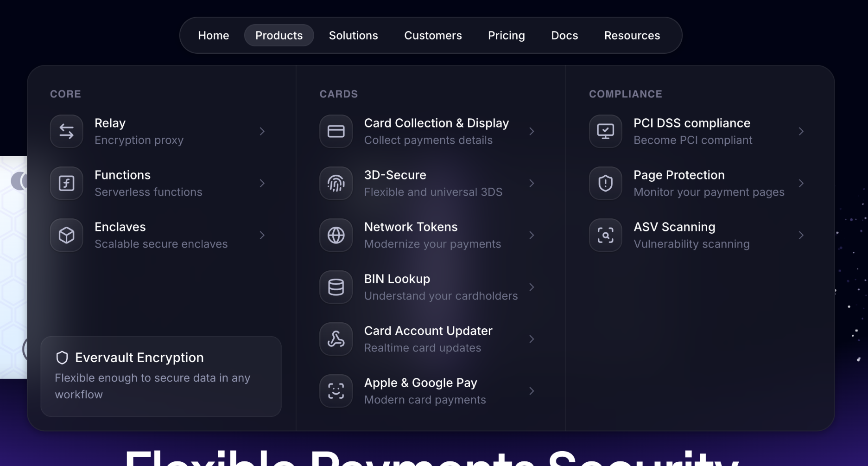Image resolution: width=868 pixels, height=466 pixels.
Task: Click the Functions script icon
Action: pyautogui.click(x=66, y=183)
